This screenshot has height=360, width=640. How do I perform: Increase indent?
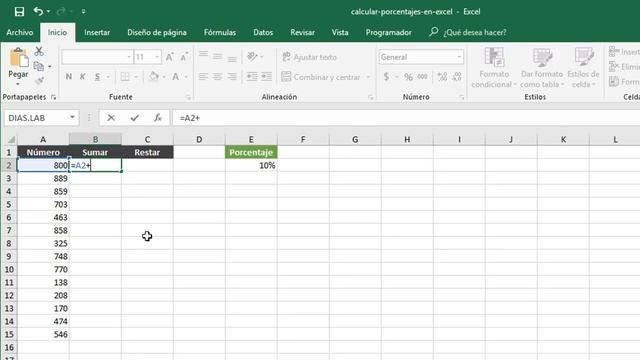[x=267, y=77]
